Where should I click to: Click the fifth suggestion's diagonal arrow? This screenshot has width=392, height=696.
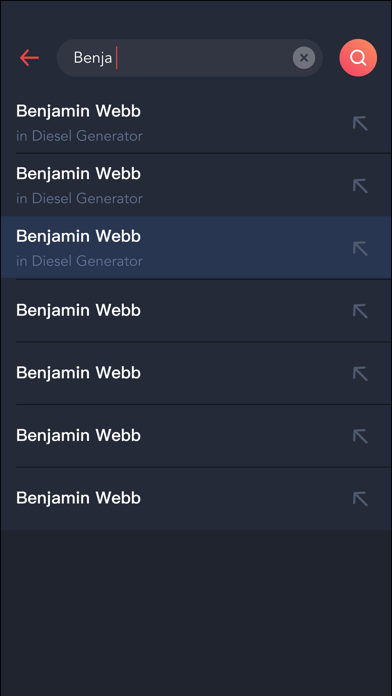tap(360, 373)
